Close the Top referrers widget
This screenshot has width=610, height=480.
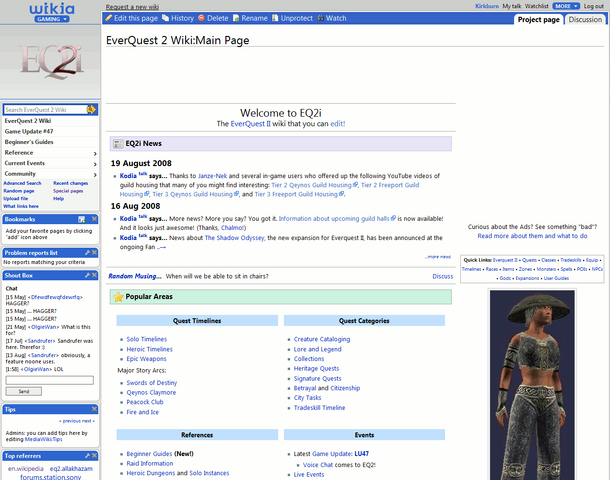click(x=94, y=456)
